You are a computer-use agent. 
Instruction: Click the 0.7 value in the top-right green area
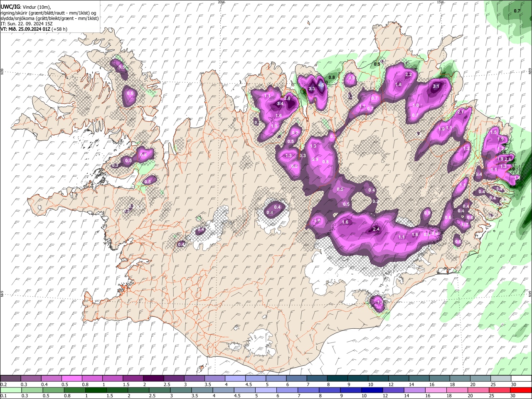(517, 11)
